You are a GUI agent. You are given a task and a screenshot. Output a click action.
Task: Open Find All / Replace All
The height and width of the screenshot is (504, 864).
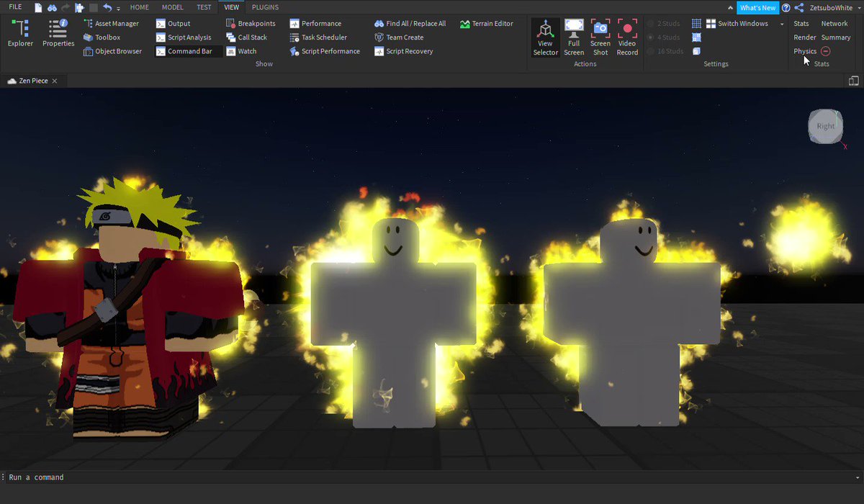coord(410,24)
